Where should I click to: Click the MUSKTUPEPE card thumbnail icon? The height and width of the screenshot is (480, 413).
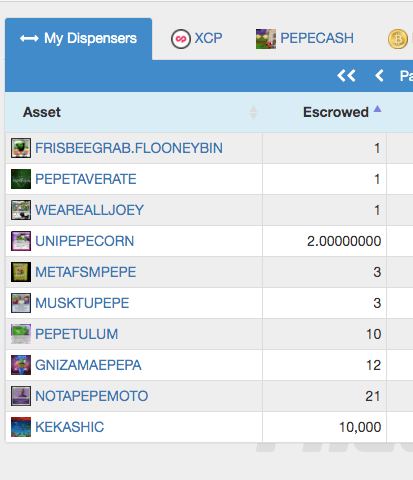coord(21,303)
